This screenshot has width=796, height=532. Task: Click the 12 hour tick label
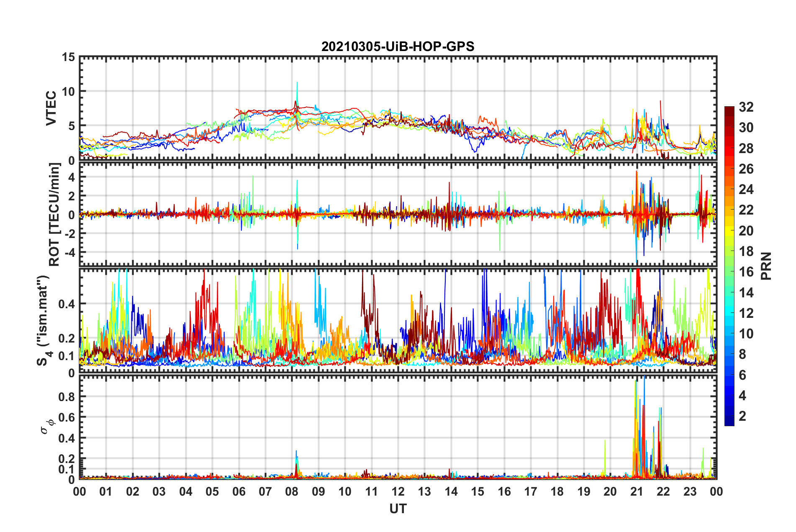click(x=398, y=492)
